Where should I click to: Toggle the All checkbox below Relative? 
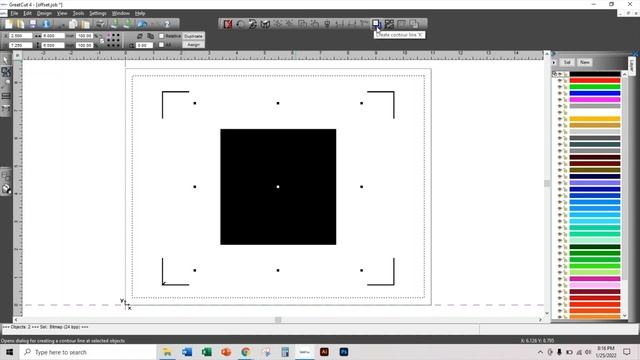coord(161,44)
